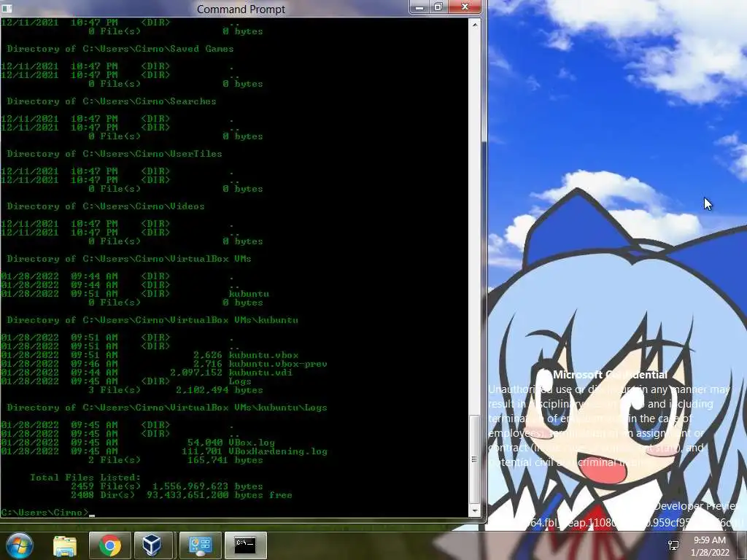The height and width of the screenshot is (560, 747).
Task: Click the kubuntu.vdi file entry
Action: [x=260, y=373]
